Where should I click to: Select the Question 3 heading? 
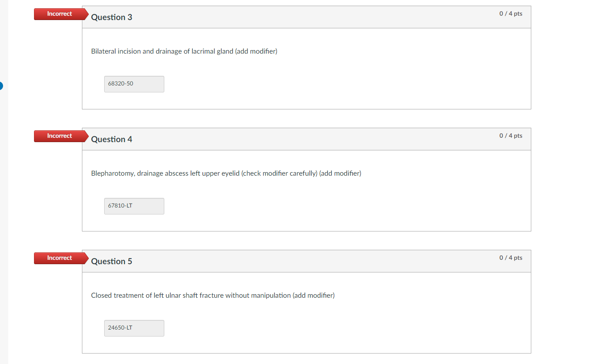click(x=112, y=17)
